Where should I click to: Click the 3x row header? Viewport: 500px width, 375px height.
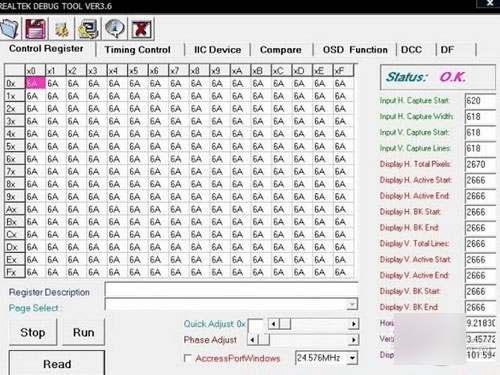[15, 121]
